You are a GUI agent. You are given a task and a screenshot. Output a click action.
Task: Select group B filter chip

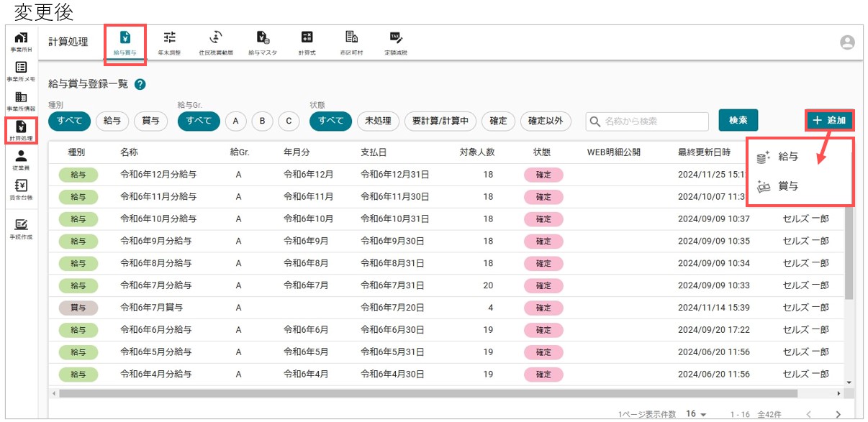coord(262,121)
